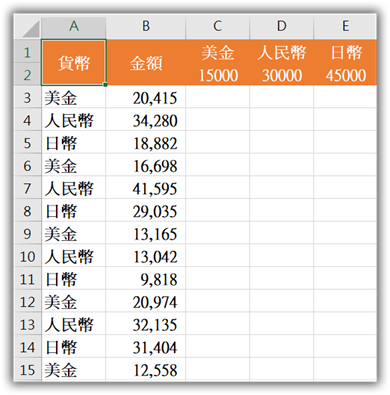The height and width of the screenshot is (395, 390).
Task: Select row 1 header
Action: 28,52
